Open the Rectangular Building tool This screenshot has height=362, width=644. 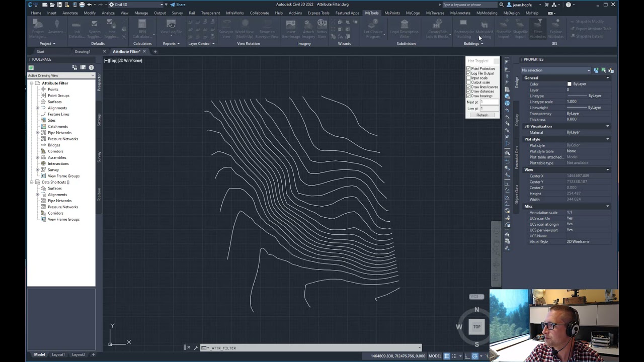[464, 29]
